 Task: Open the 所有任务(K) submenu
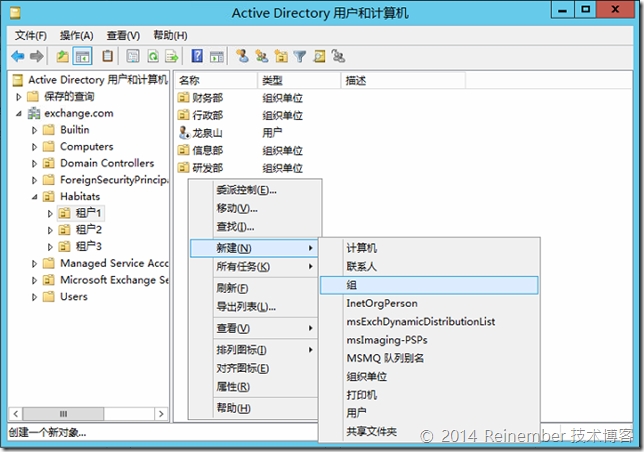pyautogui.click(x=255, y=267)
